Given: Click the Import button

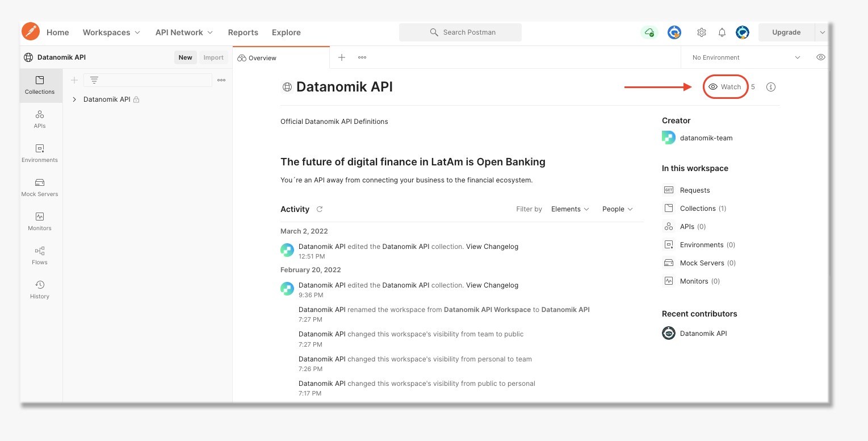Looking at the screenshot, I should coord(213,57).
